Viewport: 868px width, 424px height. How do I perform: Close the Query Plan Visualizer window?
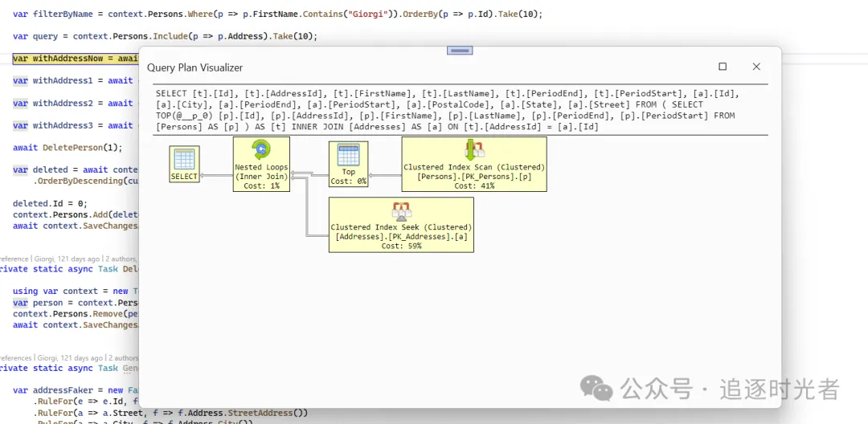pos(756,67)
